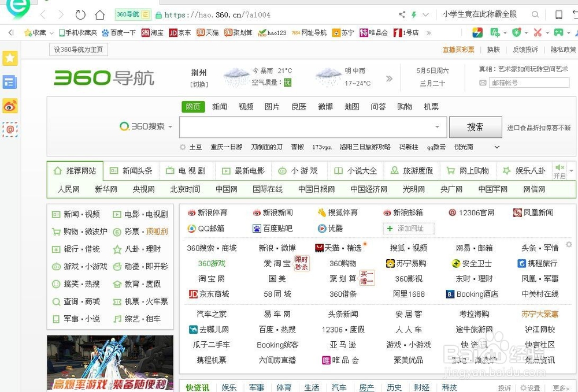This screenshot has width=578, height=392.
Task: Open the news feed sidebar icon
Action: click(10, 82)
